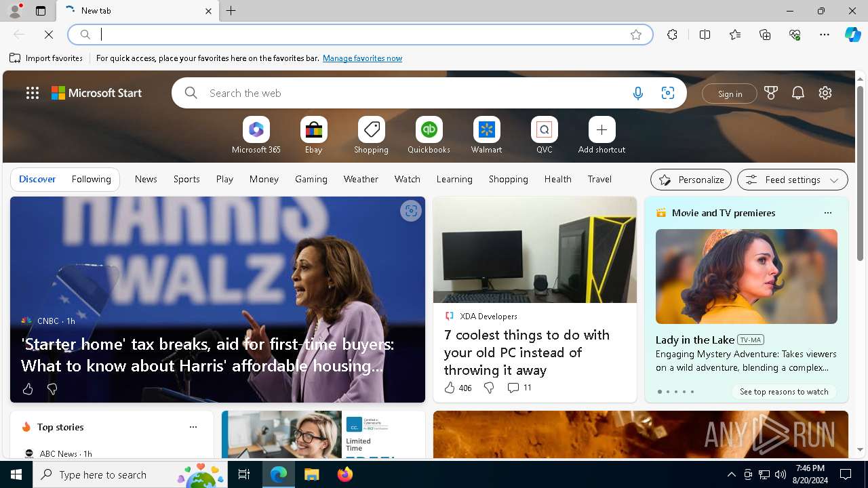This screenshot has width=868, height=488.
Task: Open Movie and TV premieres options menu
Action: [x=827, y=213]
